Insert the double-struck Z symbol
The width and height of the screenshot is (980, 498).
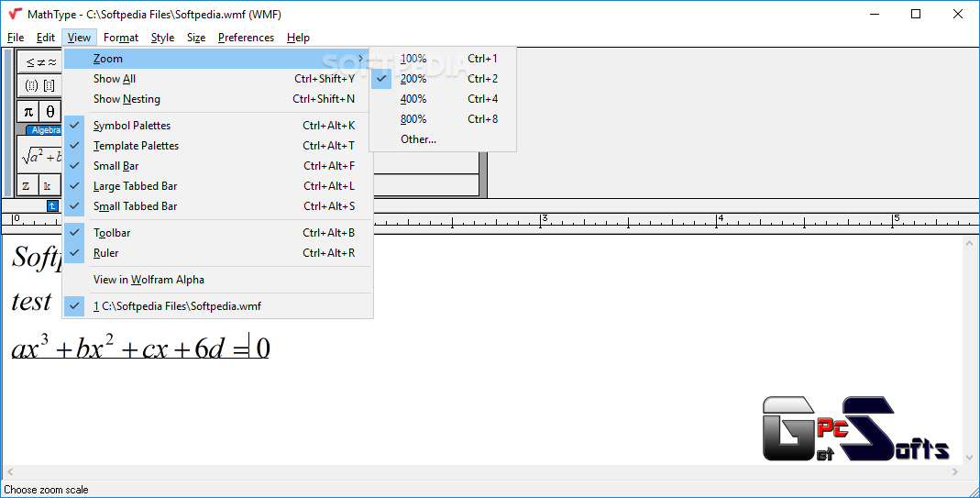pos(27,186)
